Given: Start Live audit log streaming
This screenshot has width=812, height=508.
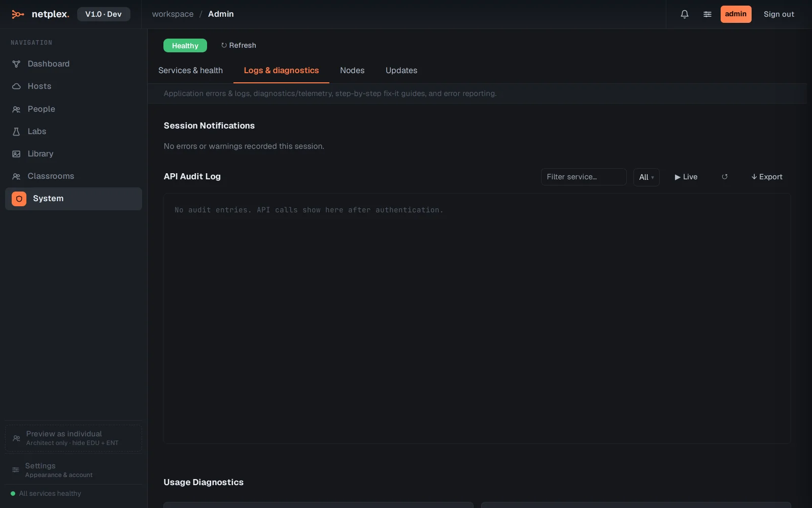Looking at the screenshot, I should [686, 177].
